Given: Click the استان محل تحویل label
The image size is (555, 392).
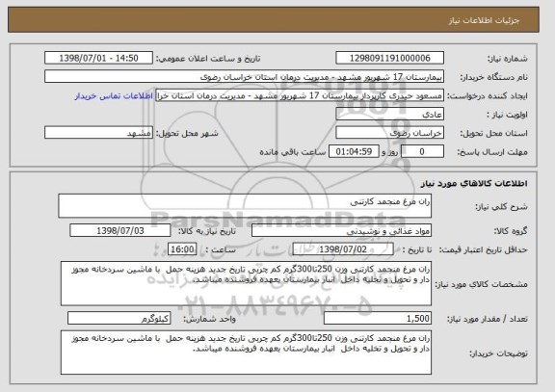Looking at the screenshot, I should pyautogui.click(x=493, y=134).
